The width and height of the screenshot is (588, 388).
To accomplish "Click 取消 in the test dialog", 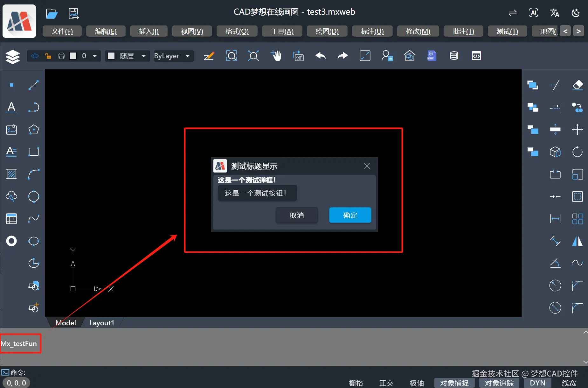I will click(297, 215).
